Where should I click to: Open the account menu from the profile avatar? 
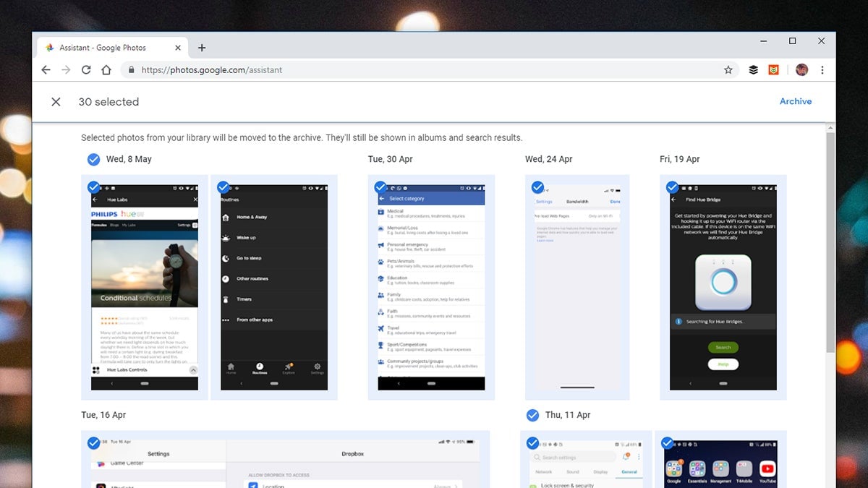pos(801,69)
